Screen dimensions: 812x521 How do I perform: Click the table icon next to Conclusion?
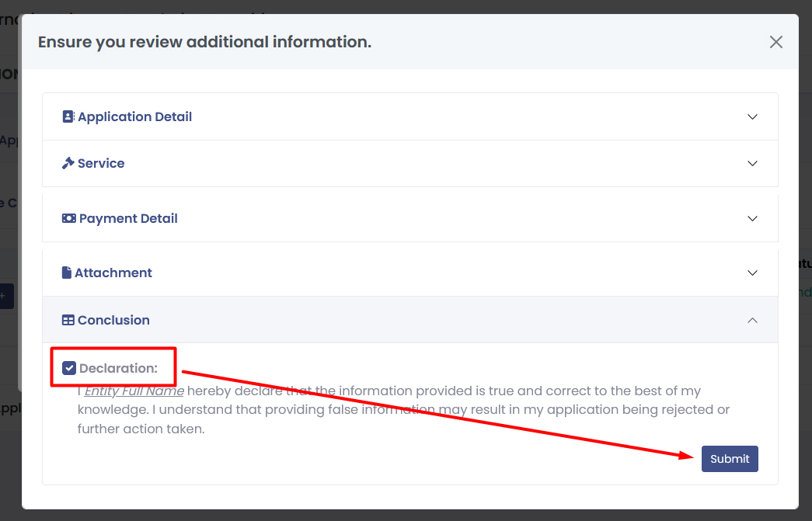68,320
